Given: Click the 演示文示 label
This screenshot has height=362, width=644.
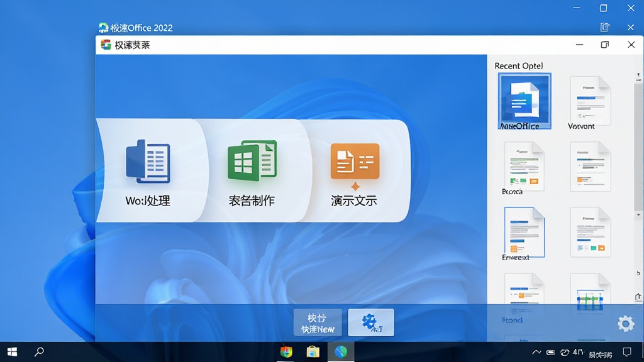Looking at the screenshot, I should pos(354,200).
